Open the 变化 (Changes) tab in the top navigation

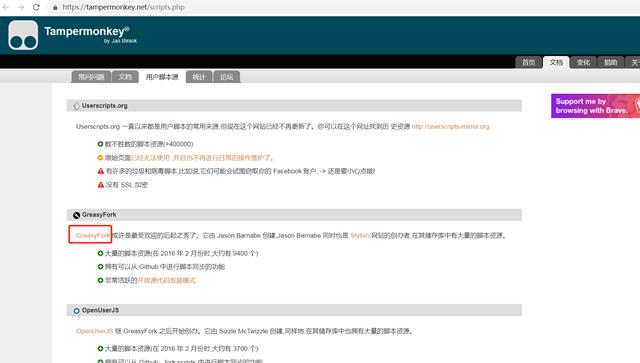tap(583, 62)
